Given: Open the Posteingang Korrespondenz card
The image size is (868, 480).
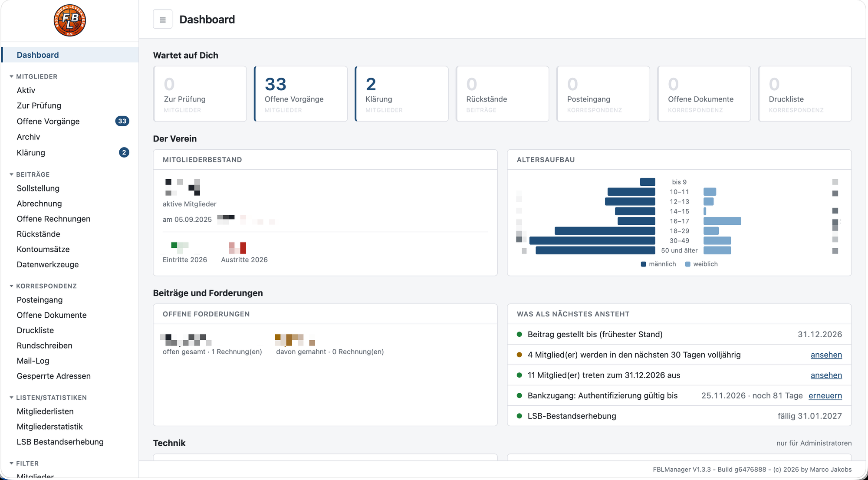Looking at the screenshot, I should pos(603,94).
